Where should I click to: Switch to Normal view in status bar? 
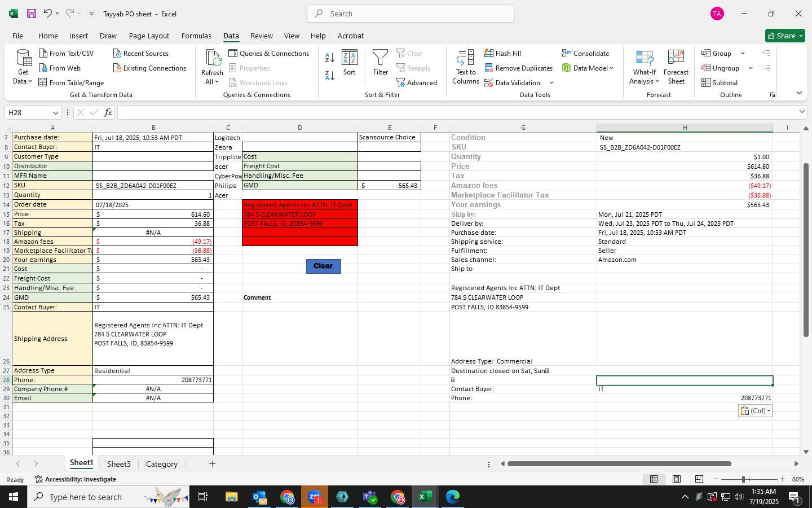point(654,479)
